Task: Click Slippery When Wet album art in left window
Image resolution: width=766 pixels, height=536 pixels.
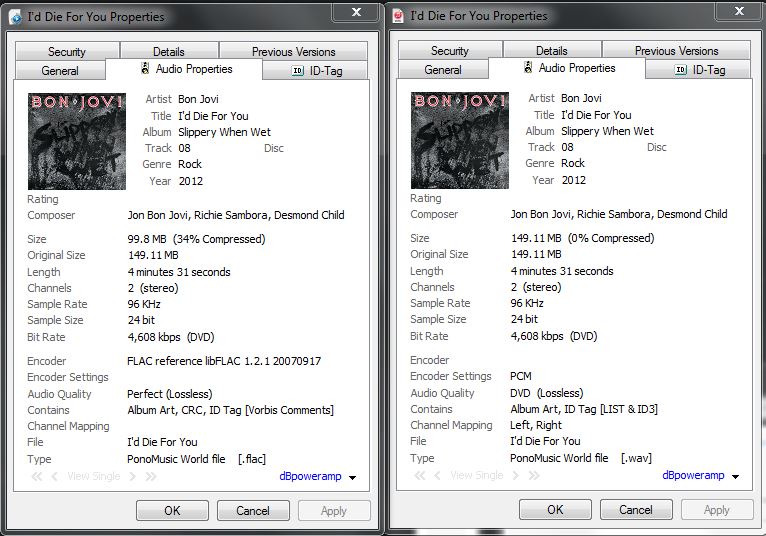Action: [x=77, y=141]
